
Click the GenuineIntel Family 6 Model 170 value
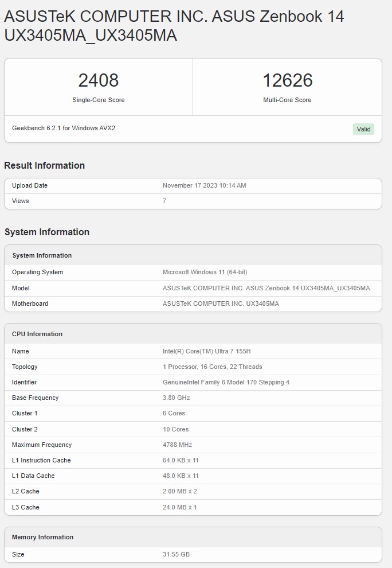[x=226, y=383]
